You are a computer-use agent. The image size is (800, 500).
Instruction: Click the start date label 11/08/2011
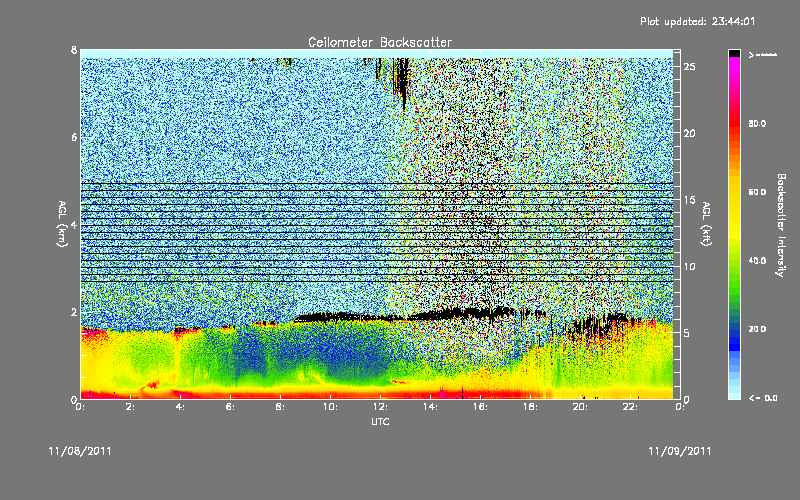[80, 451]
